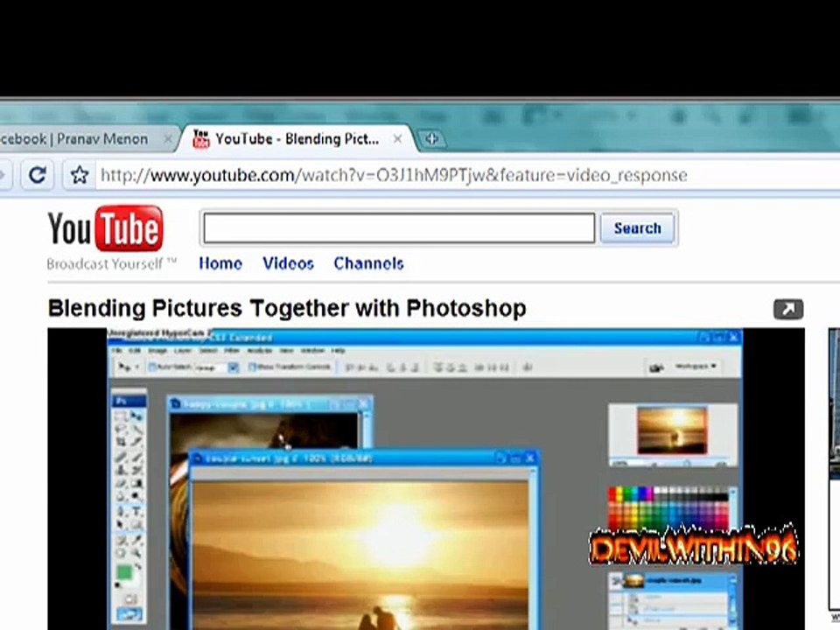Go to the YouTube homepage via logo
840x630 pixels.
(106, 228)
